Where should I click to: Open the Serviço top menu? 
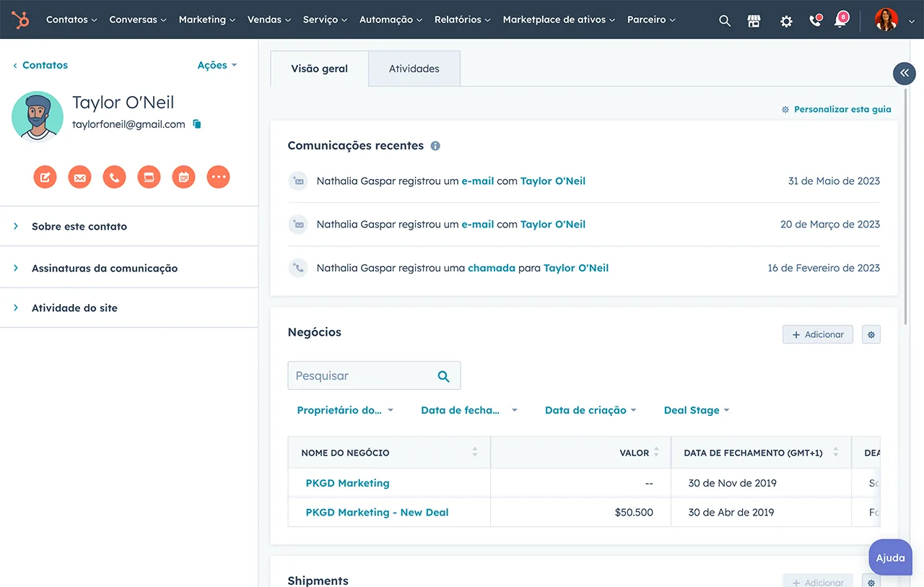tap(325, 19)
